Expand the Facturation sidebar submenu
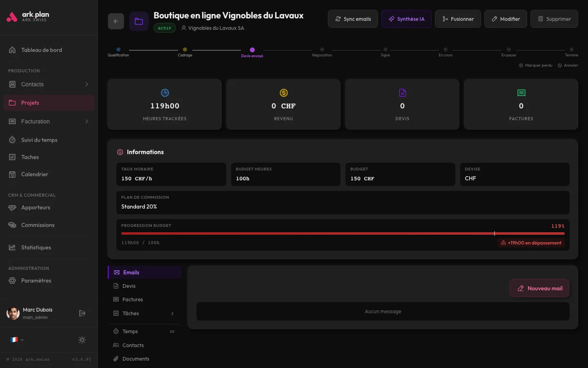Screen dimensions: 588x368 [87, 121]
